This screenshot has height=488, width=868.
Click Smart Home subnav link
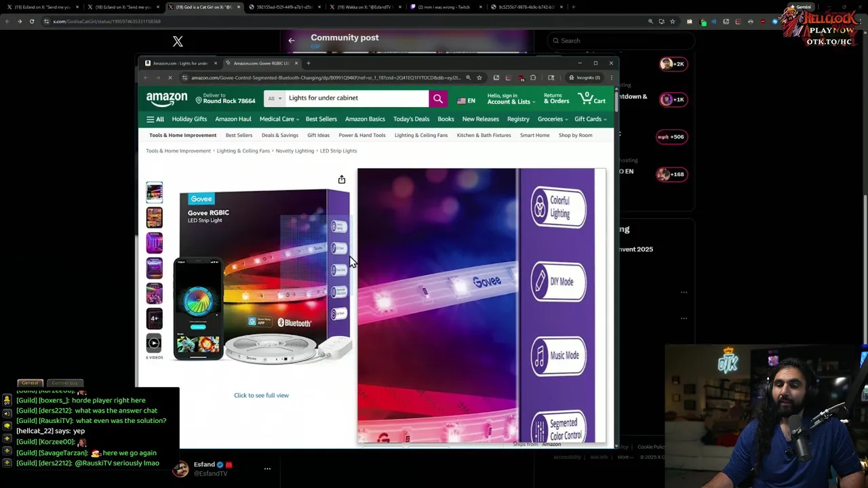click(535, 136)
